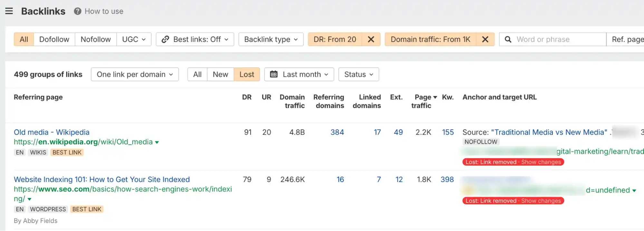Expand the d=undefined target URL caret
The height and width of the screenshot is (231, 644).
pos(634,191)
